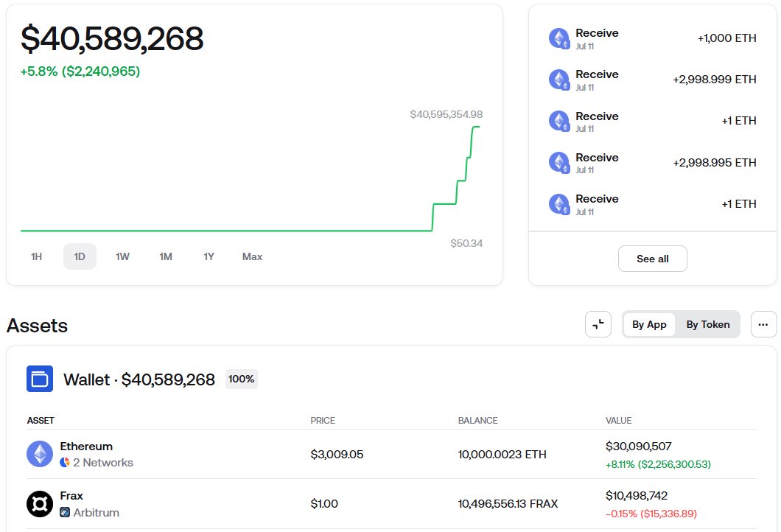Screen dimensions: 781x532
Task: Click the ETH icon of the +1,000 ETH receive
Action: coord(558,38)
